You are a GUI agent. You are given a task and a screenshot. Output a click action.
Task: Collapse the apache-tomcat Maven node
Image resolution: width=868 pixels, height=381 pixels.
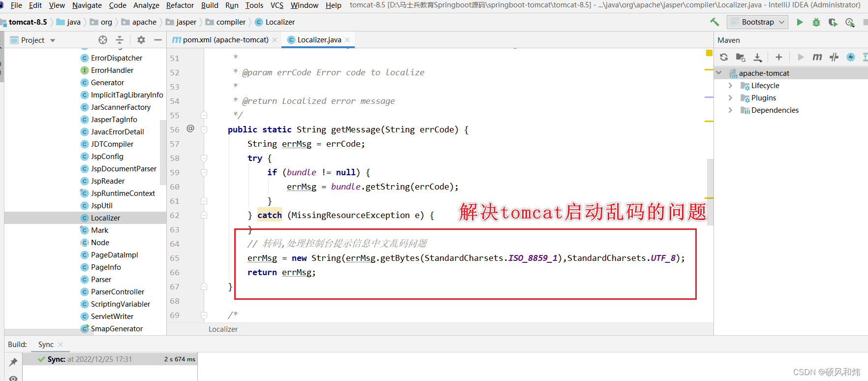[719, 73]
